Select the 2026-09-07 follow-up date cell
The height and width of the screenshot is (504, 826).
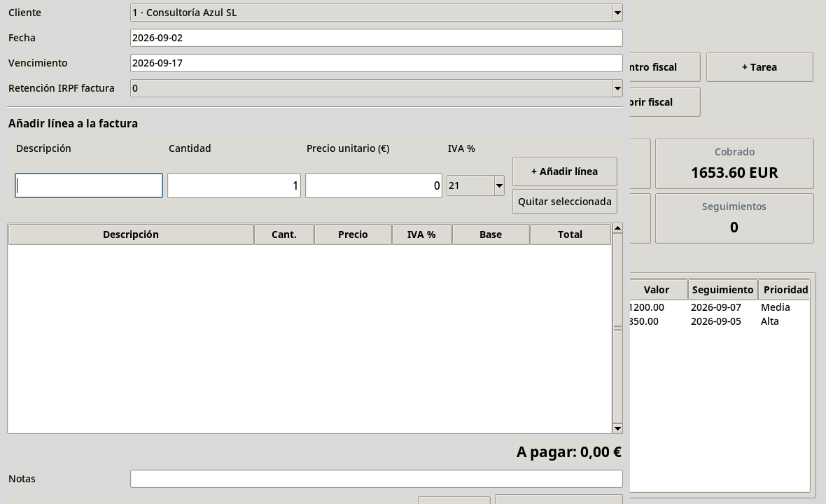(x=716, y=307)
